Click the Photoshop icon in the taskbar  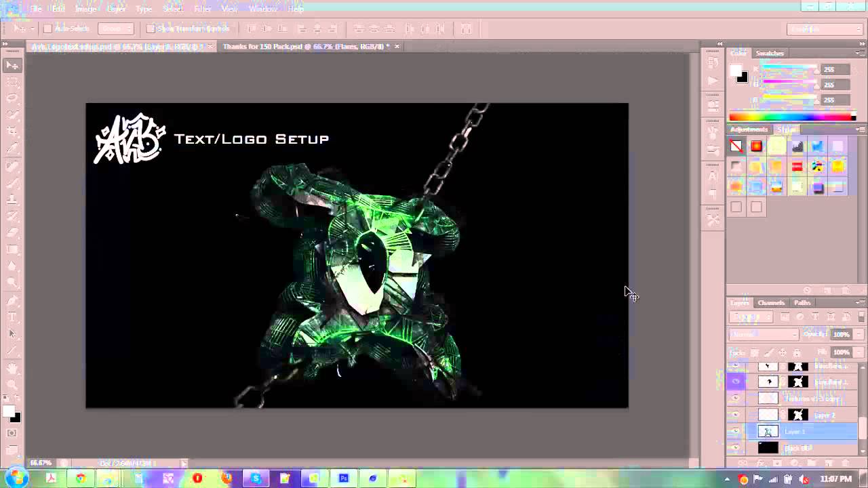click(x=344, y=479)
